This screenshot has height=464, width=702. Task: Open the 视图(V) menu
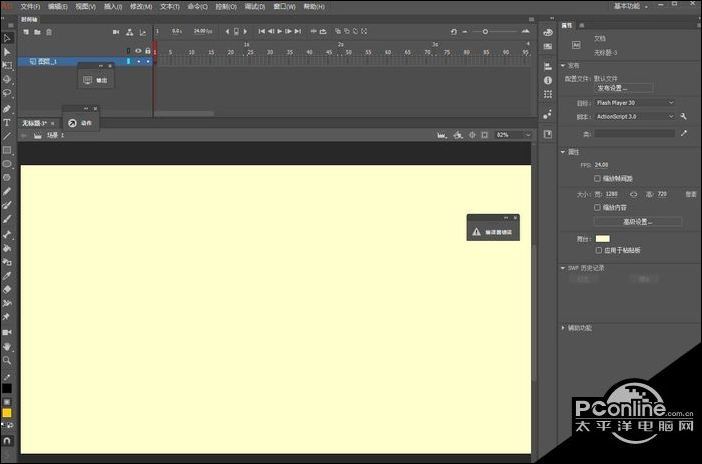86,7
